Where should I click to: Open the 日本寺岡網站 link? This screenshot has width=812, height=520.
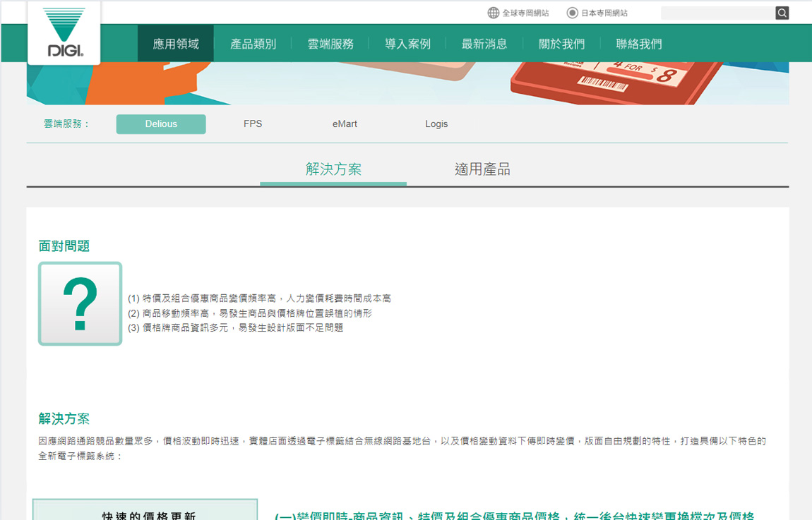click(x=604, y=13)
